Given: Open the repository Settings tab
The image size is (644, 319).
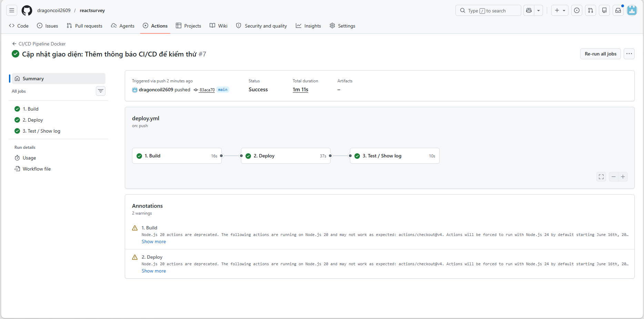Looking at the screenshot, I should tap(342, 26).
